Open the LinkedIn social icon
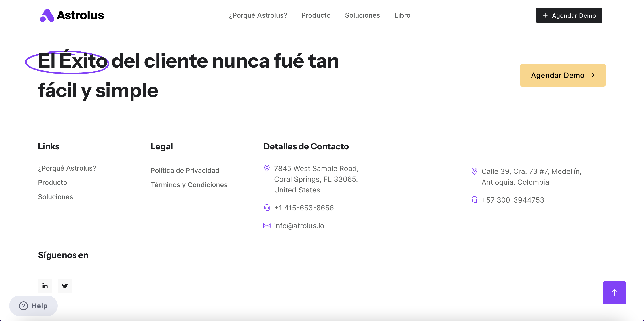This screenshot has height=321, width=644. coord(45,286)
